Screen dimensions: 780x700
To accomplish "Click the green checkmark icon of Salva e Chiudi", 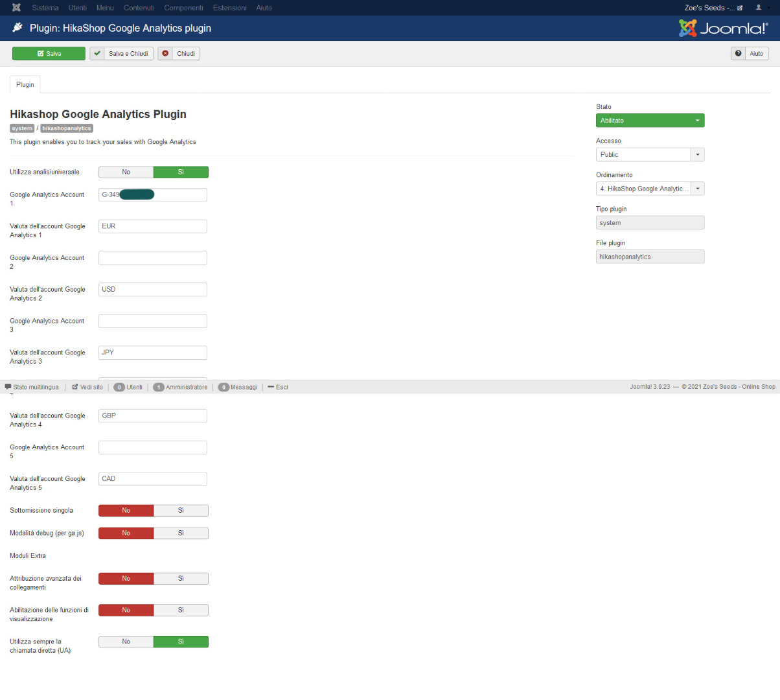I will (x=97, y=54).
